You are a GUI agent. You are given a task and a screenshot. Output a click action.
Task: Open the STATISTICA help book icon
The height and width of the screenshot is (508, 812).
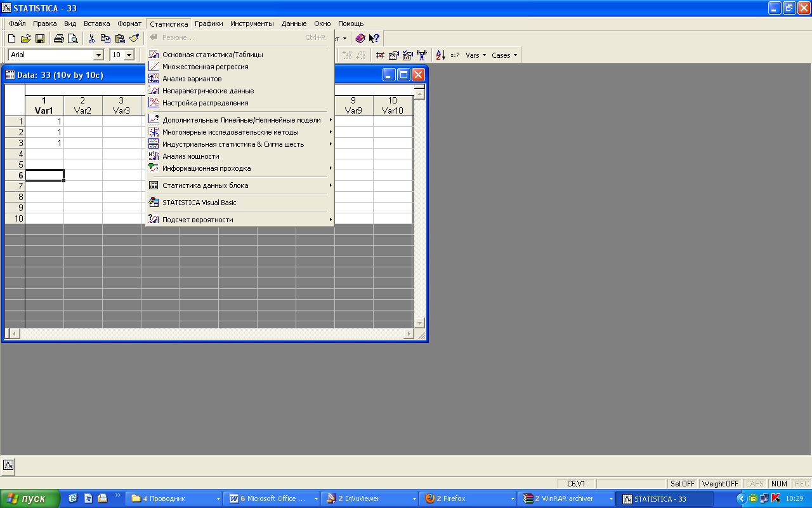click(x=360, y=39)
